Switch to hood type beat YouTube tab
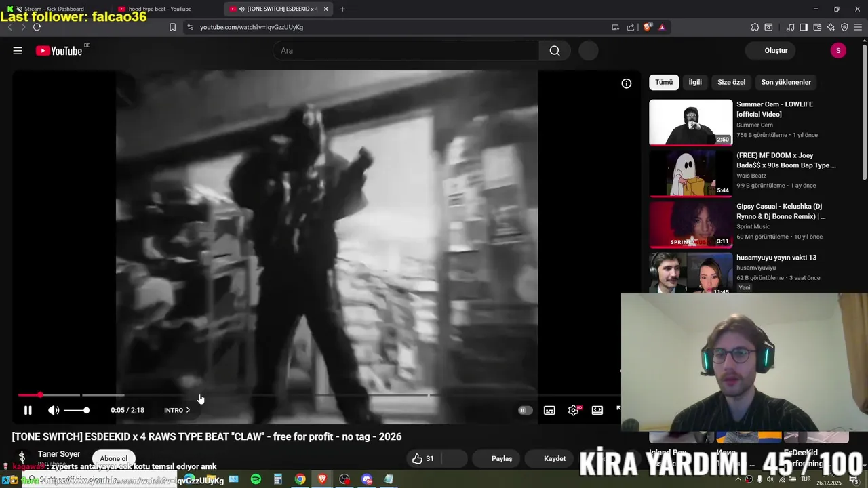 tap(160, 9)
